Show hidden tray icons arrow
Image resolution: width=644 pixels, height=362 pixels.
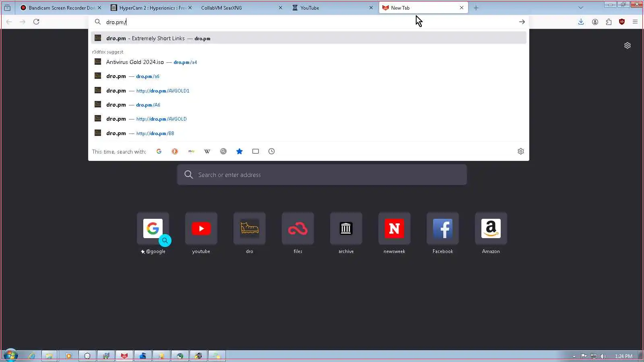coord(574,356)
